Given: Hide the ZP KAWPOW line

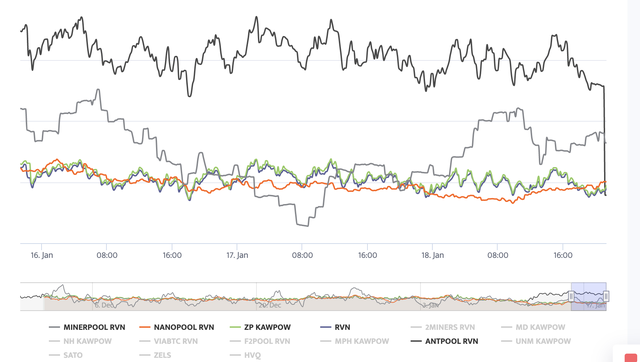Looking at the screenshot, I should coord(260,327).
